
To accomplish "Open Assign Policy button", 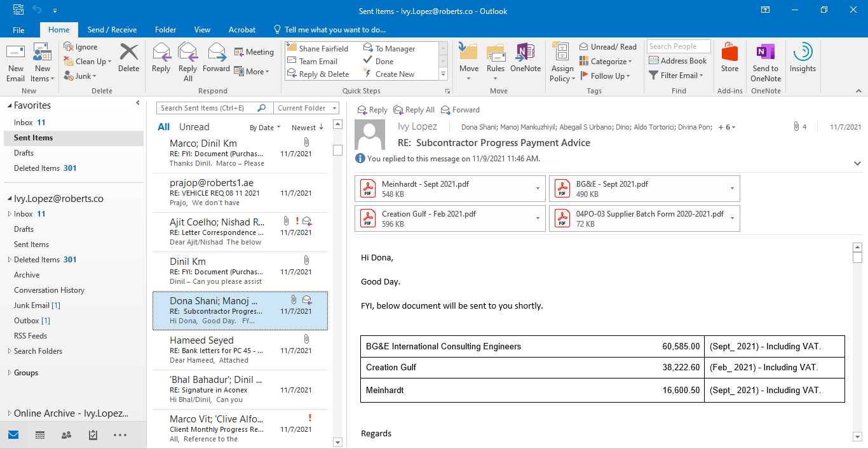I will point(562,63).
